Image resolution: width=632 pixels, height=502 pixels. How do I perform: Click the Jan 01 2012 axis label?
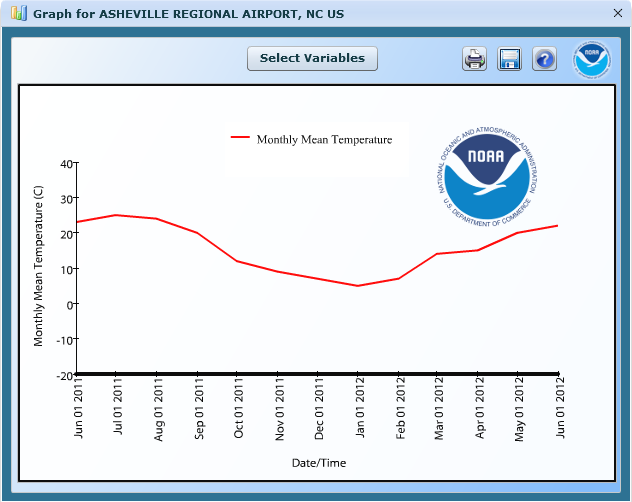360,407
